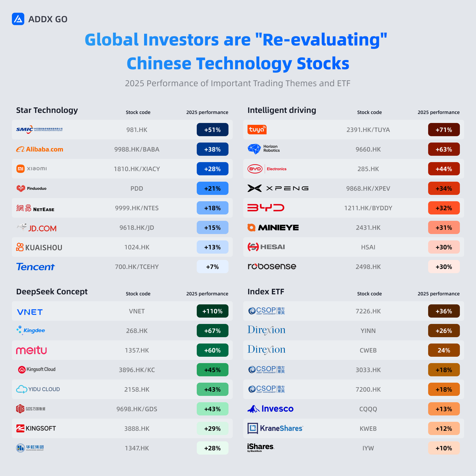The height and width of the screenshot is (476, 476).
Task: Click the ADDX GO logo icon
Action: click(18, 19)
